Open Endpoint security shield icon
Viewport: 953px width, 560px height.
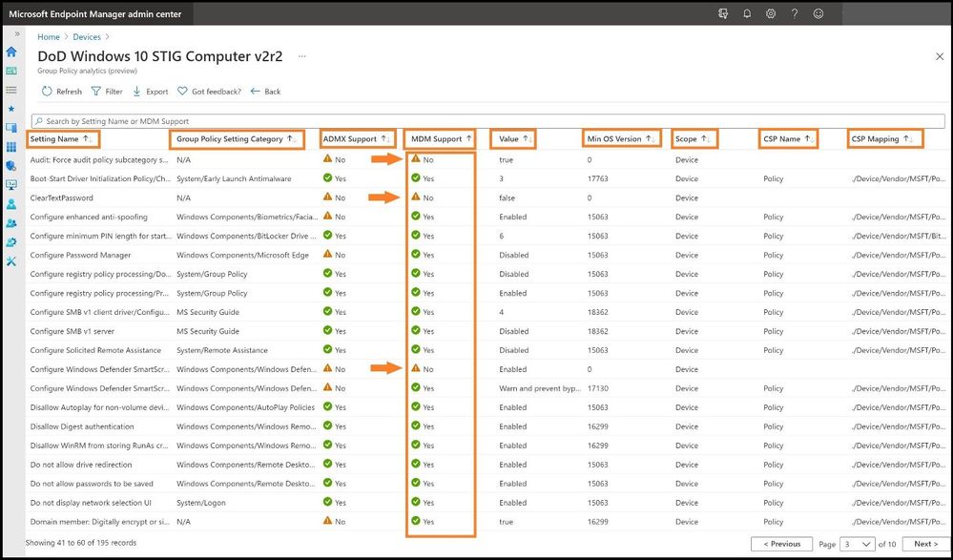pos(10,165)
